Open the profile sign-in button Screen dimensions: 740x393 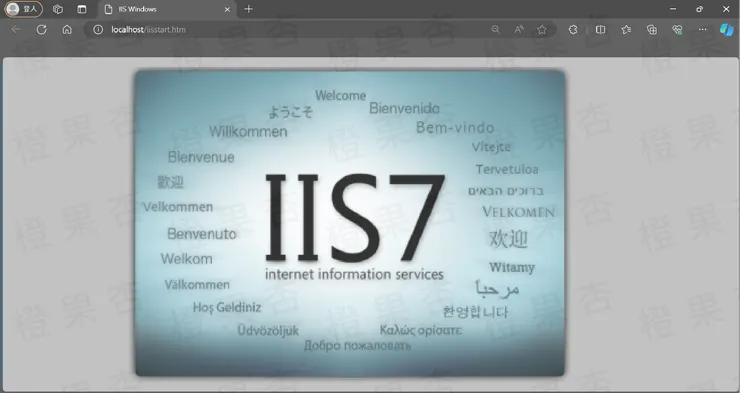pos(23,9)
